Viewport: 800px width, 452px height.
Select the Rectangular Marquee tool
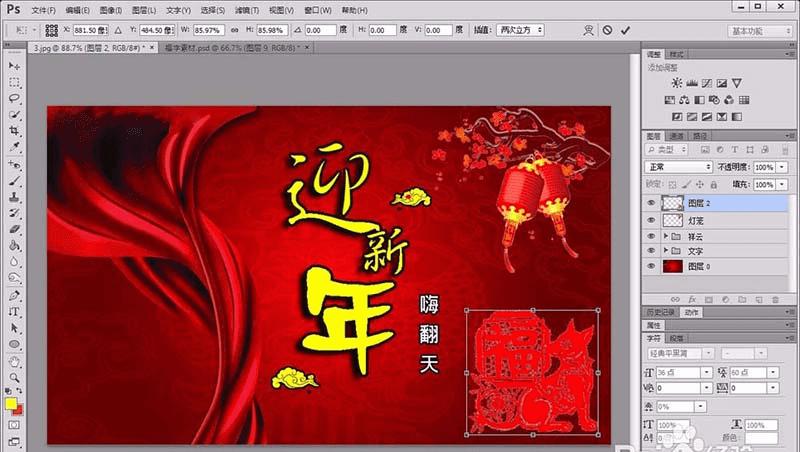(14, 83)
